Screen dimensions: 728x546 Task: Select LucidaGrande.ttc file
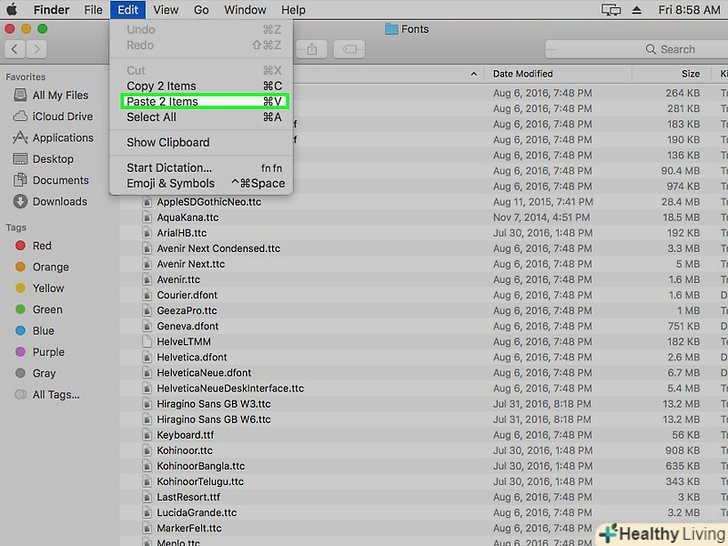[x=196, y=513]
